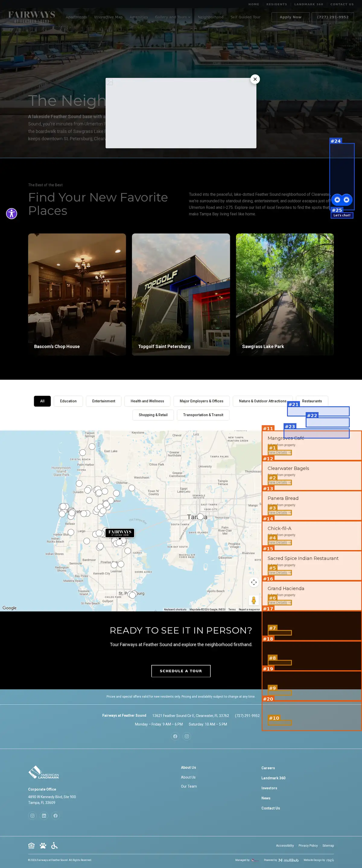This screenshot has width=362, height=868.
Task: Open Corporate Office LinkedIn icon
Action: click(x=44, y=816)
